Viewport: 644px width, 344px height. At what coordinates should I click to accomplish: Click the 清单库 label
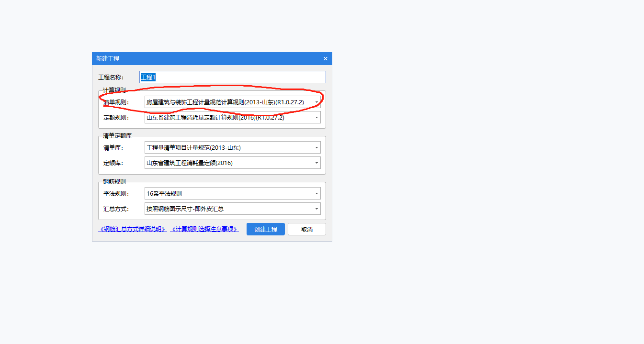click(x=113, y=147)
